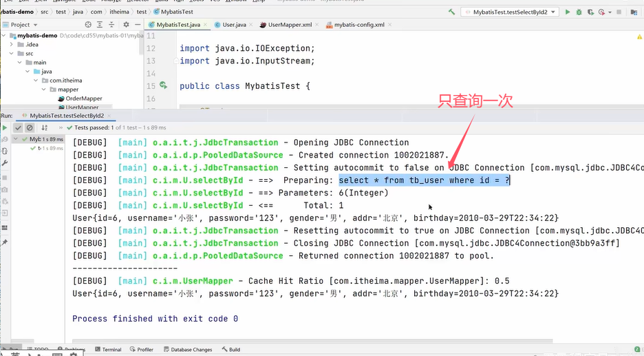This screenshot has height=356, width=644.
Task: Open the Build tool window
Action: pos(230,349)
